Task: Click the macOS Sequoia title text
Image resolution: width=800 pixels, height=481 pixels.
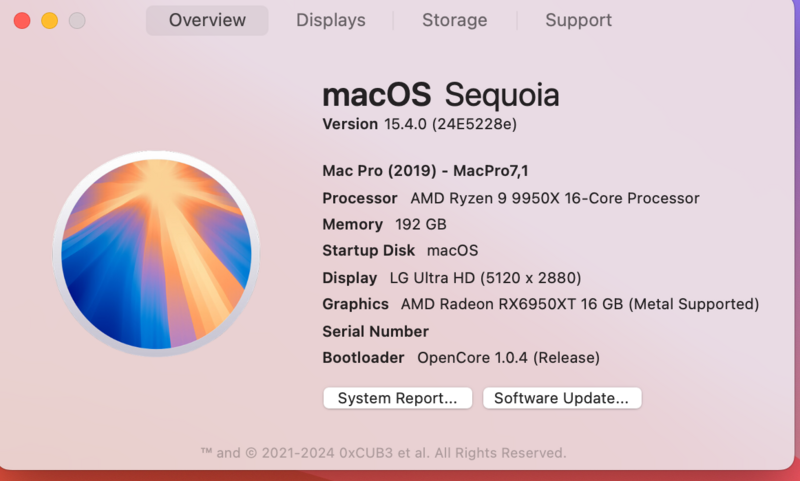Action: click(440, 96)
